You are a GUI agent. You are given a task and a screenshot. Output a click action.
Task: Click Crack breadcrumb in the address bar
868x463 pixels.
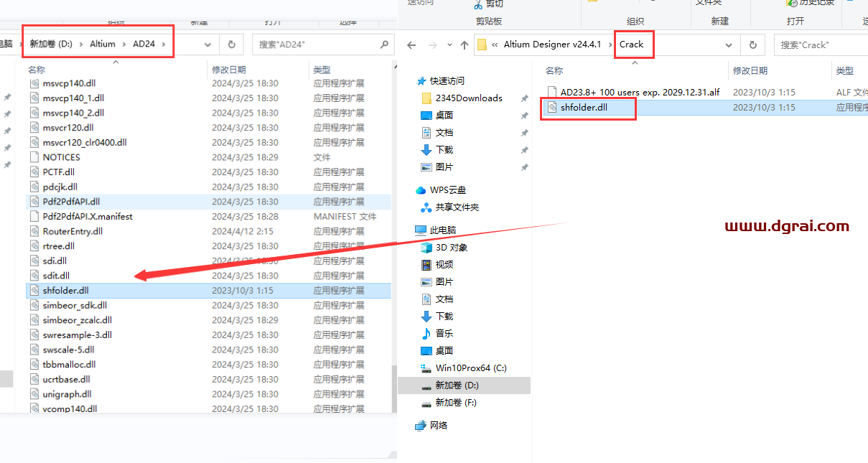coord(632,45)
